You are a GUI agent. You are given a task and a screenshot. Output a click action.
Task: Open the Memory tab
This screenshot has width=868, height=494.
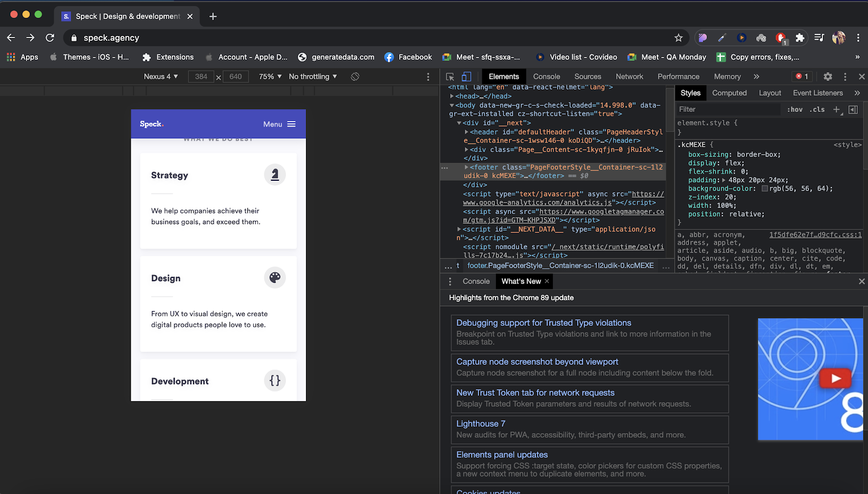pos(727,77)
